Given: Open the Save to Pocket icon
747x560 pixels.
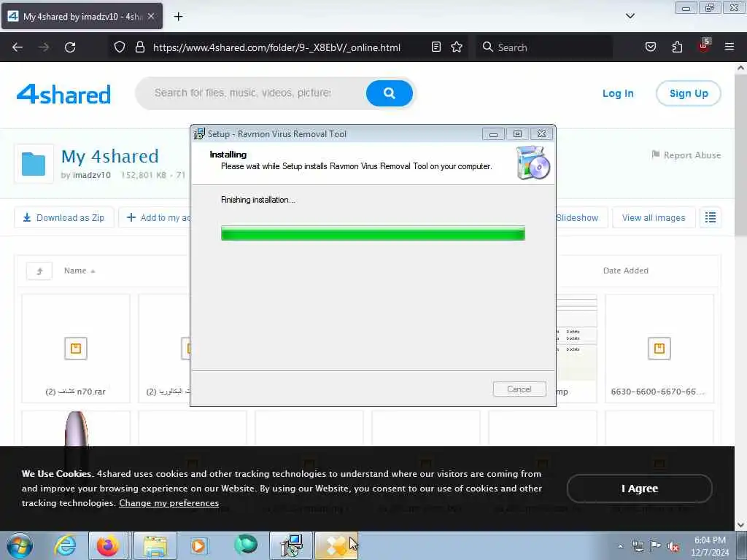Looking at the screenshot, I should [651, 47].
